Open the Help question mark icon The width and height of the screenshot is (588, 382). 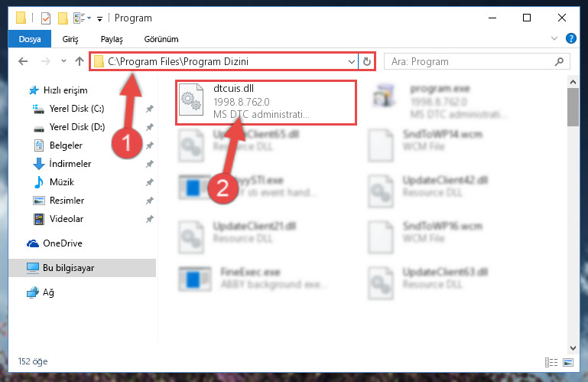pos(570,38)
